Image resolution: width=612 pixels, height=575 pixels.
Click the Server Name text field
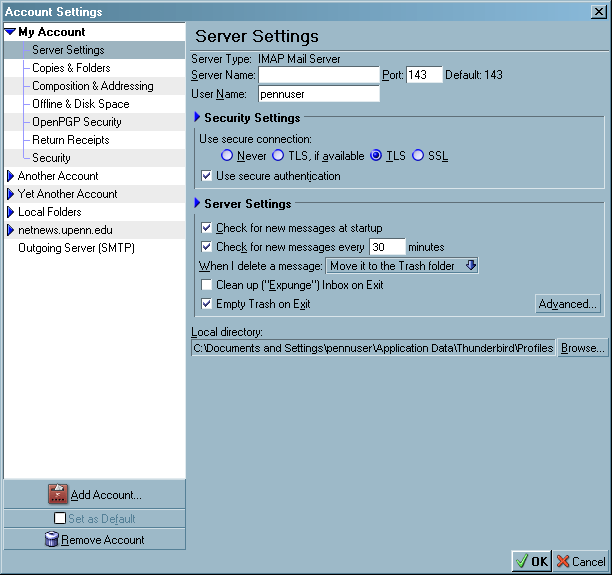coord(318,75)
